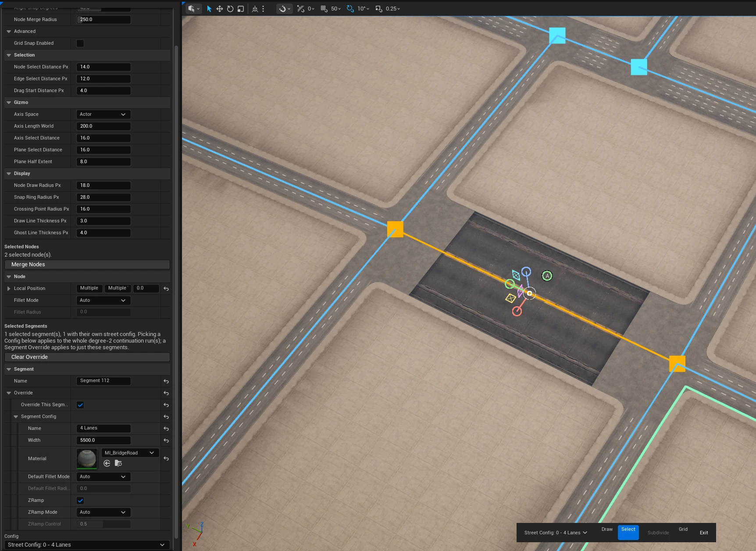
Task: Open the Axis Space dropdown
Action: coord(103,114)
